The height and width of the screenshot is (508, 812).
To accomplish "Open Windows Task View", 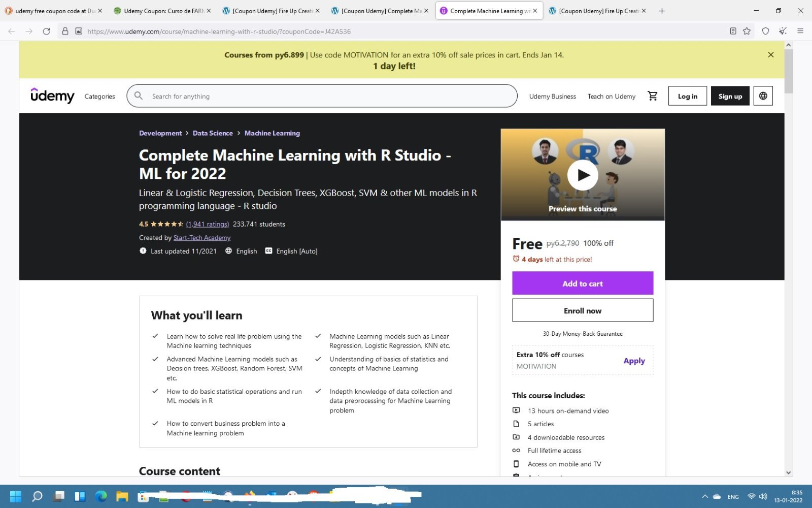I will coord(58,496).
